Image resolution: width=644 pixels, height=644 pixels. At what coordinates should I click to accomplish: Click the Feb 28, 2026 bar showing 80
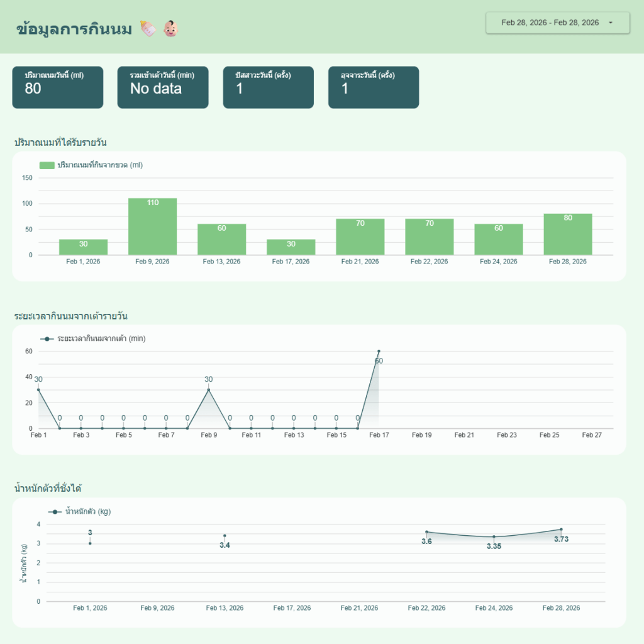[x=568, y=234]
